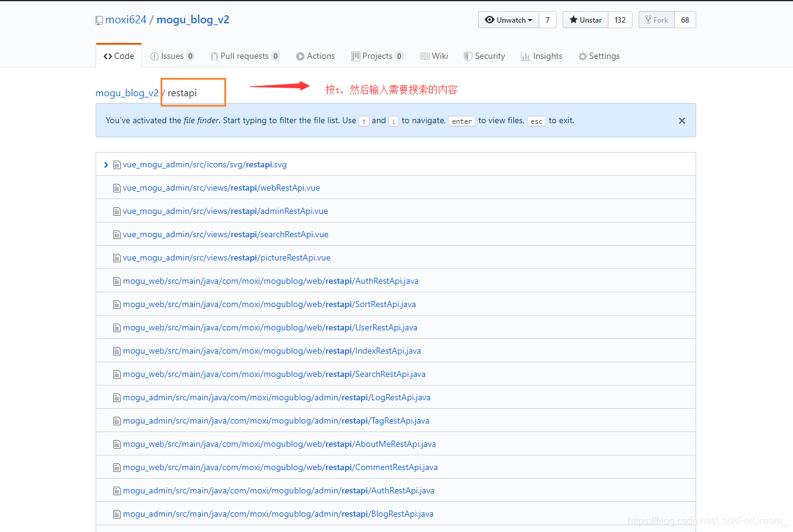This screenshot has height=532, width=793.
Task: Open searchRestApi.vue file result
Action: (x=226, y=234)
